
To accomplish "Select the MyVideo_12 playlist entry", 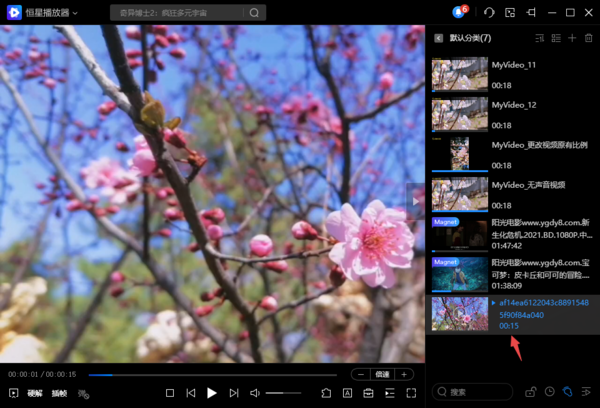I will (512, 114).
